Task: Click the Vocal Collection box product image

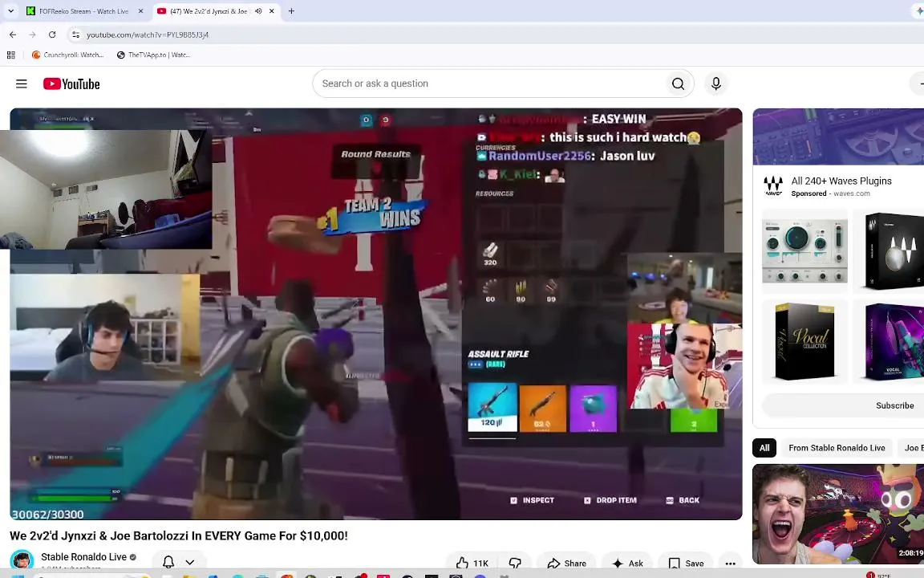Action: pos(804,341)
